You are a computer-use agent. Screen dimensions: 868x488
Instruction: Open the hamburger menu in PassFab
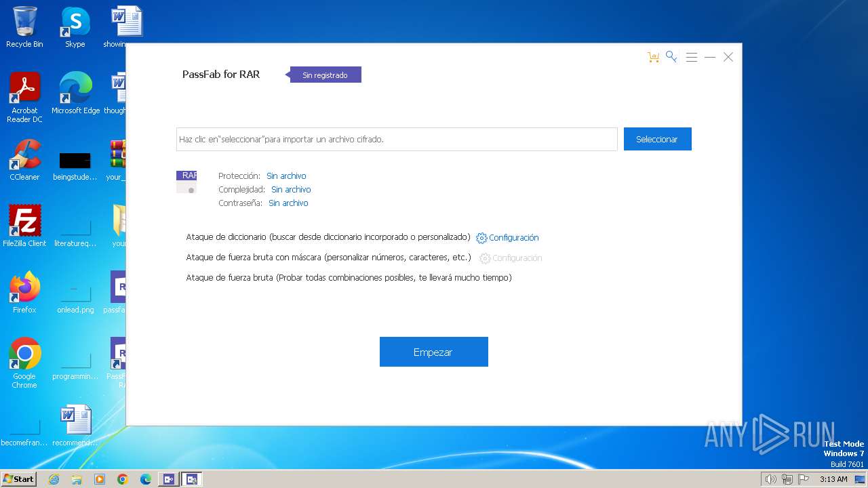click(x=692, y=58)
